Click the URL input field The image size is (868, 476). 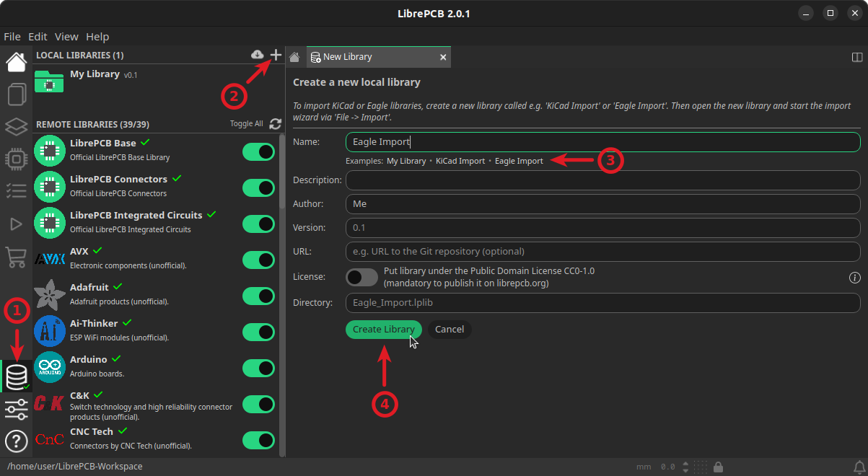pyautogui.click(x=603, y=251)
